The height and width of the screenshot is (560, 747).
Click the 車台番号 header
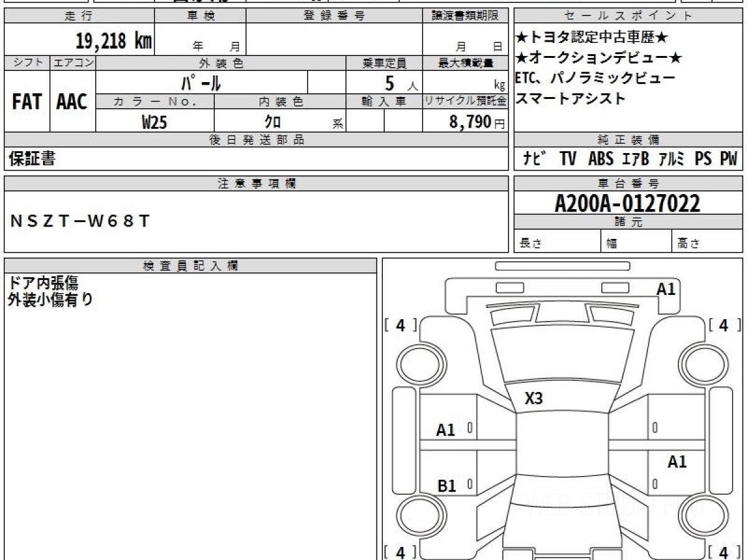[x=629, y=184]
